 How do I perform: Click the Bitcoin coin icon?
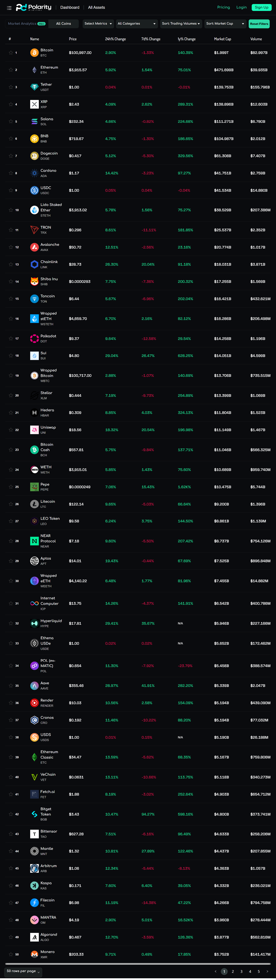(x=34, y=52)
